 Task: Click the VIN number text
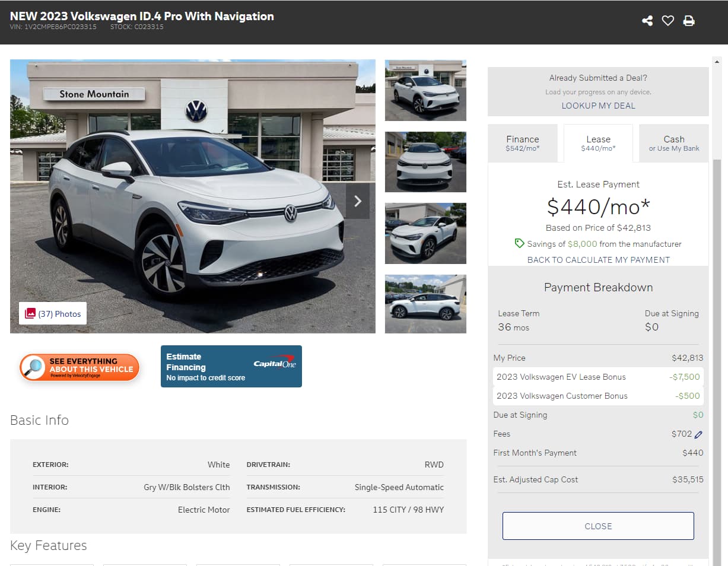(x=53, y=27)
